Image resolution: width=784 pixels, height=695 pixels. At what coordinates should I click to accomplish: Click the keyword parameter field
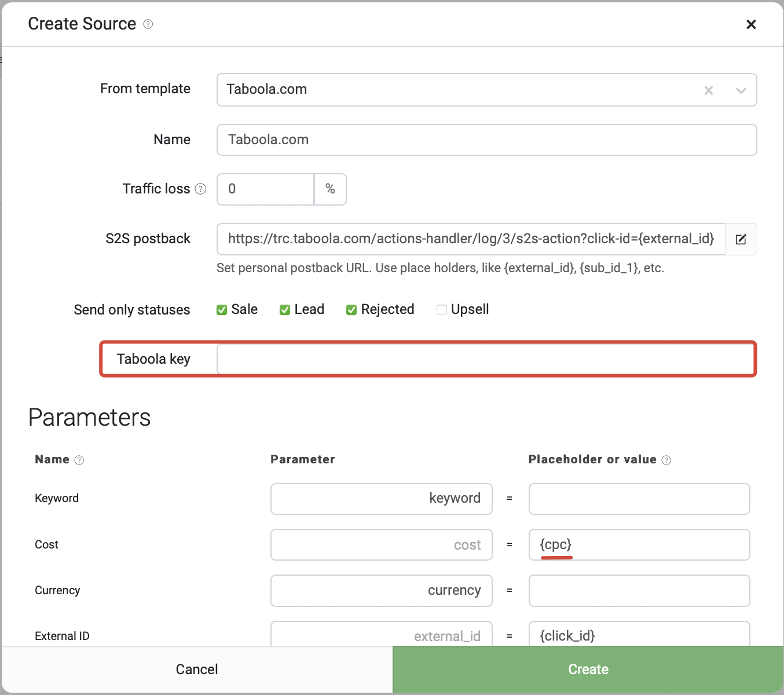coord(382,499)
